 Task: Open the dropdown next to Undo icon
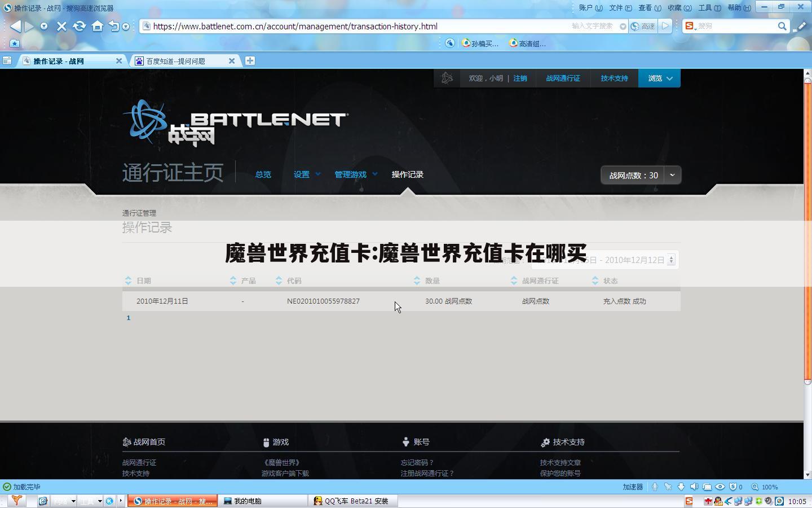pos(126,27)
